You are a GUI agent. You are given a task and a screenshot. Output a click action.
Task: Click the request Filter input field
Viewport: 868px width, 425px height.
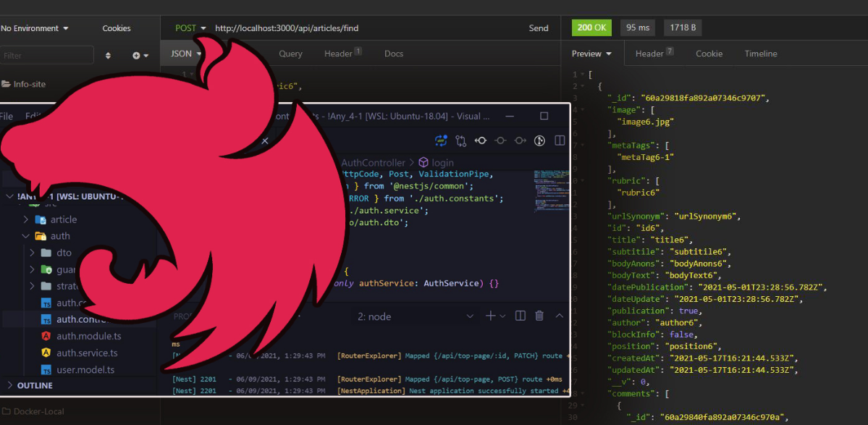(47, 56)
